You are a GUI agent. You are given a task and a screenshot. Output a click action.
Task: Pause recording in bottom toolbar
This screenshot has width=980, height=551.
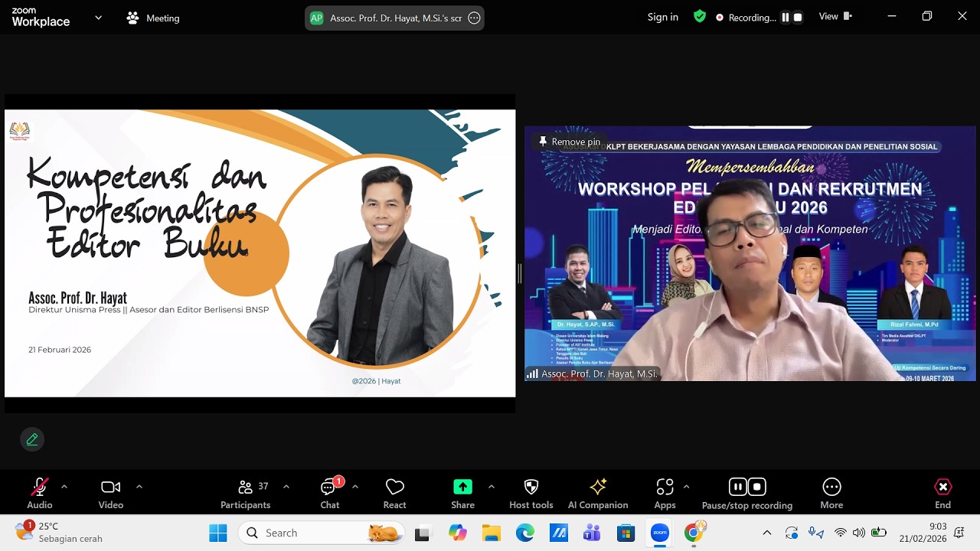tap(737, 487)
